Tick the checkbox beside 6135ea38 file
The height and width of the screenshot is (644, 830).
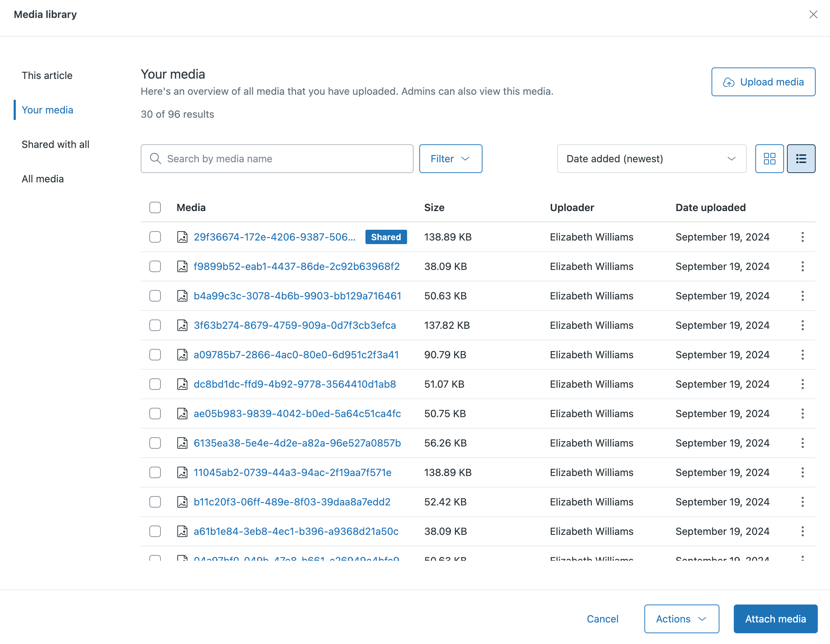coord(155,443)
